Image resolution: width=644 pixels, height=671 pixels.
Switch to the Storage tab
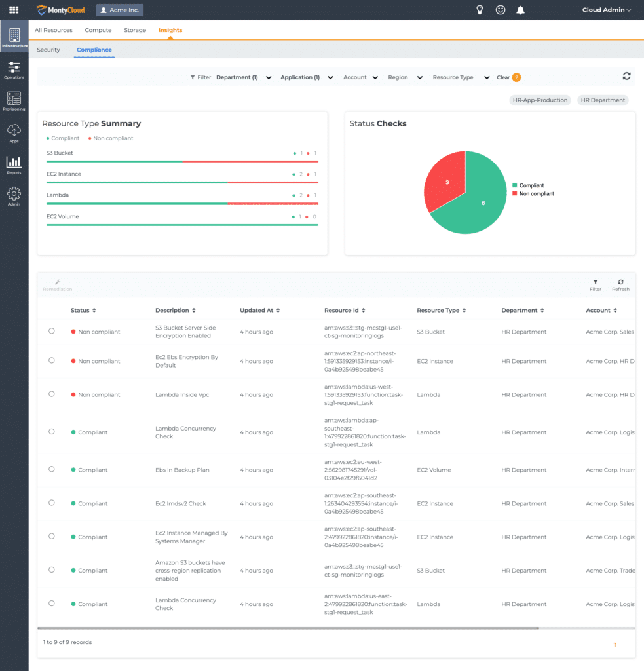tap(136, 30)
